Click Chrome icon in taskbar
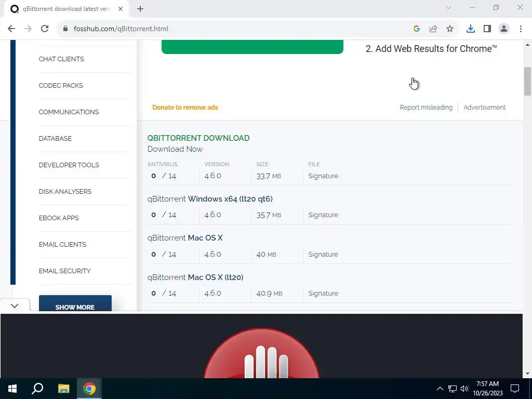532x399 pixels. pos(89,389)
